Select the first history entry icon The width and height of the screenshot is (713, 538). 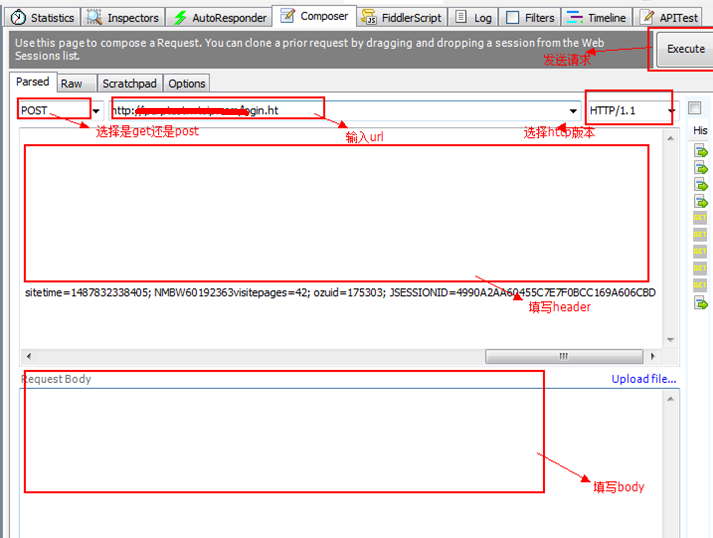(701, 151)
